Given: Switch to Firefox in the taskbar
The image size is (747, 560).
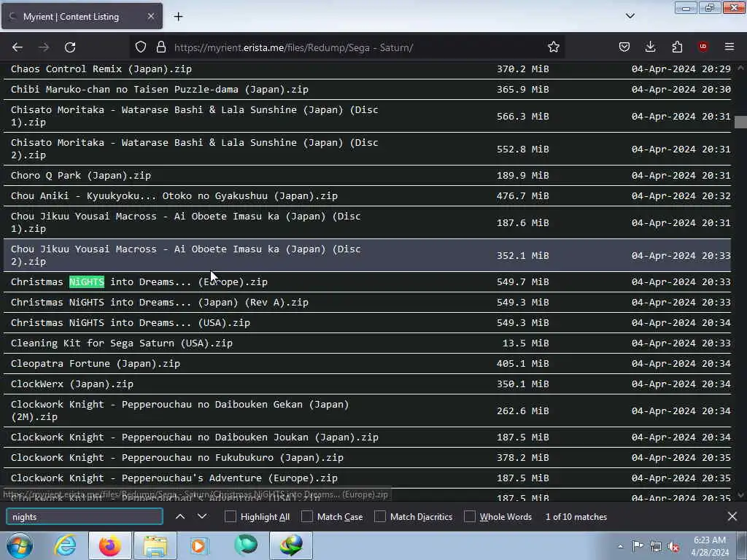Looking at the screenshot, I should (x=110, y=545).
